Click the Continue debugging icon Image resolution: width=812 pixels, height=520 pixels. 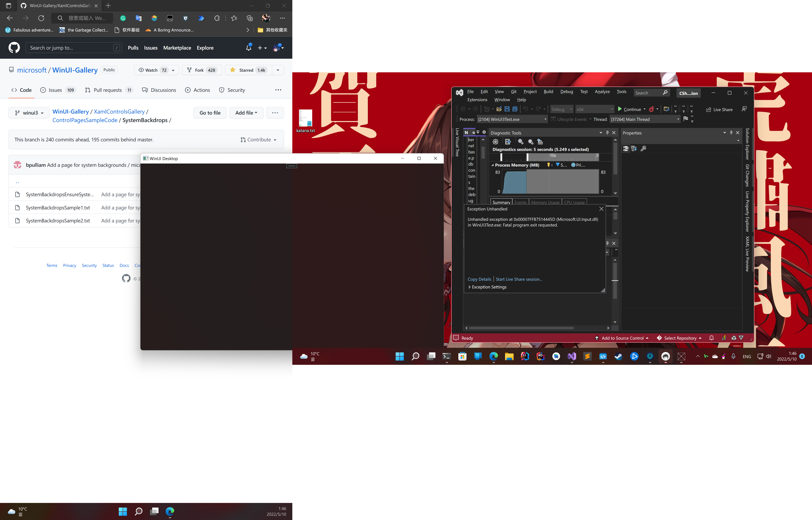tap(620, 109)
